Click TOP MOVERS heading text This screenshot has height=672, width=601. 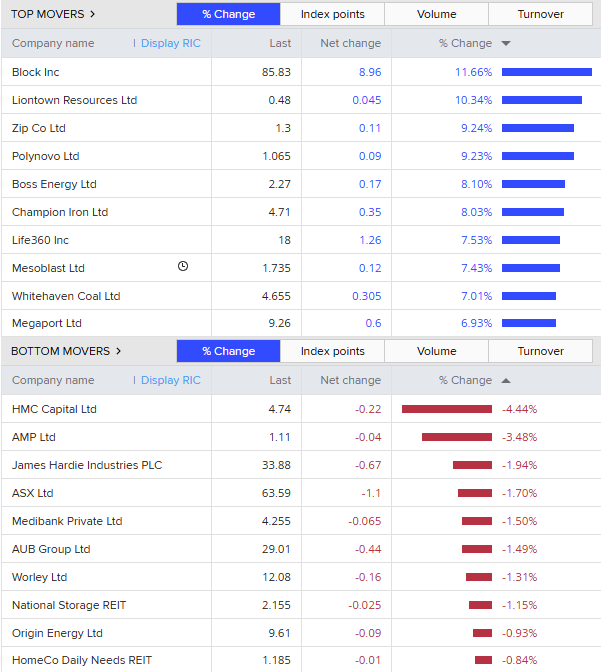pyautogui.click(x=48, y=14)
